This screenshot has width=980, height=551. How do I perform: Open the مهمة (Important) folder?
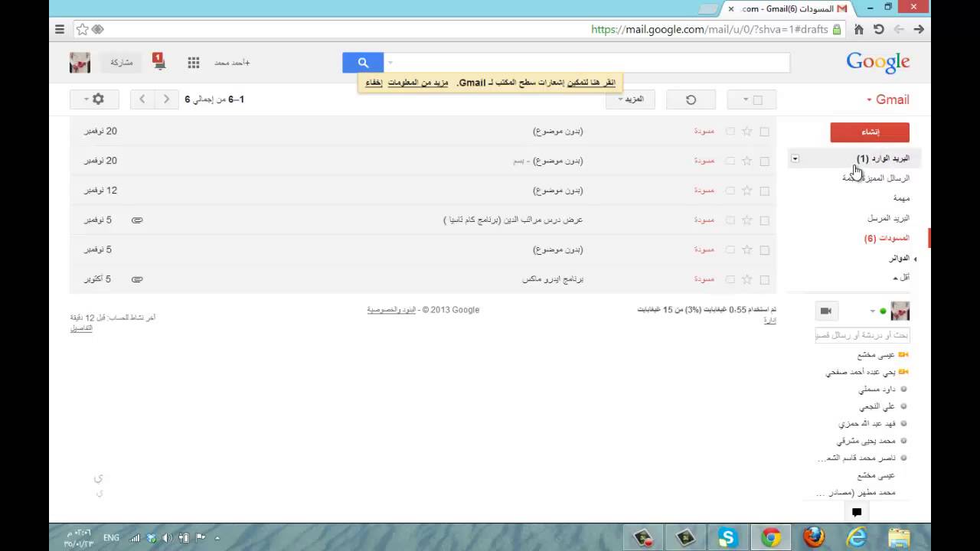[901, 198]
